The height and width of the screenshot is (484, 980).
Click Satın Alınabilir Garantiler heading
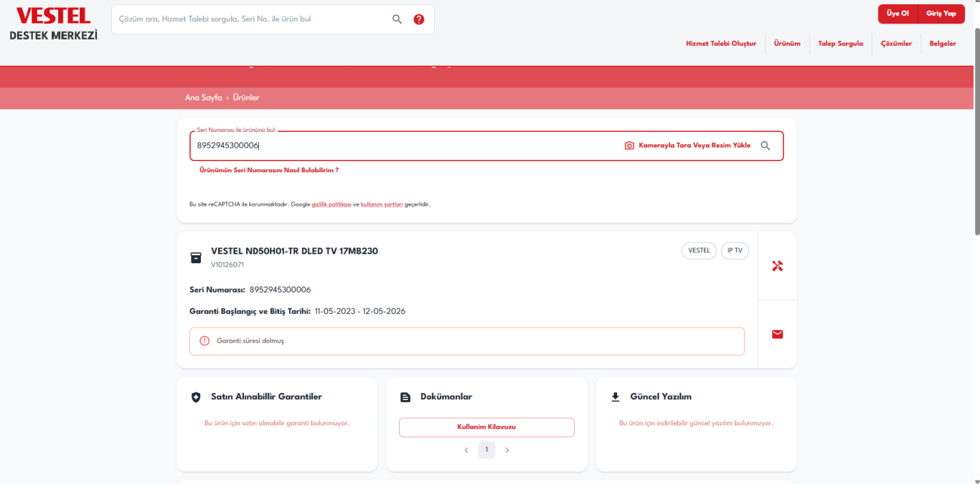[266, 397]
